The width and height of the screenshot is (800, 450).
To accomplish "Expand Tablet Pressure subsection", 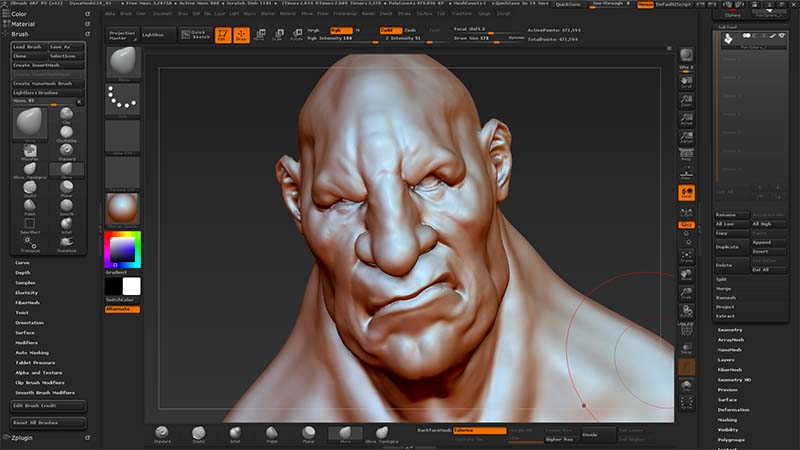I will [x=35, y=363].
